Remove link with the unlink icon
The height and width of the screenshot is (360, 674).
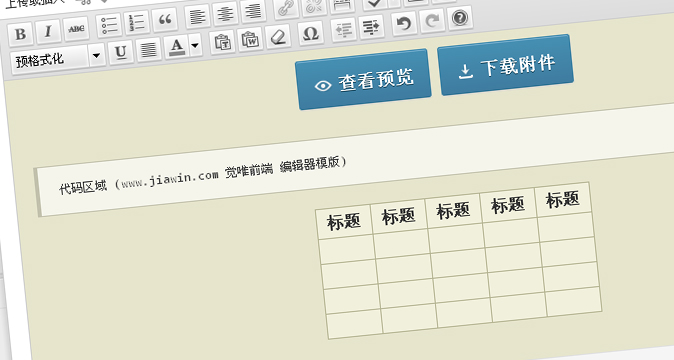pos(314,6)
